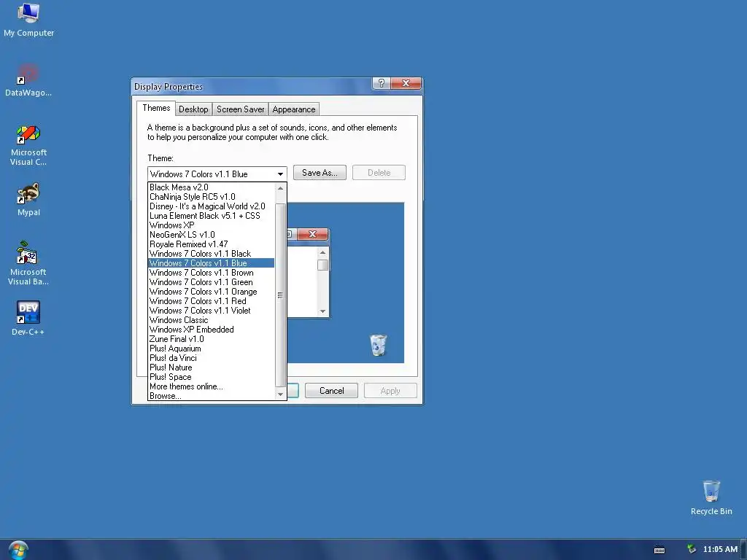Image resolution: width=747 pixels, height=560 pixels.
Task: Choose Windows 7 Colors v1.1 Green
Action: click(x=211, y=282)
